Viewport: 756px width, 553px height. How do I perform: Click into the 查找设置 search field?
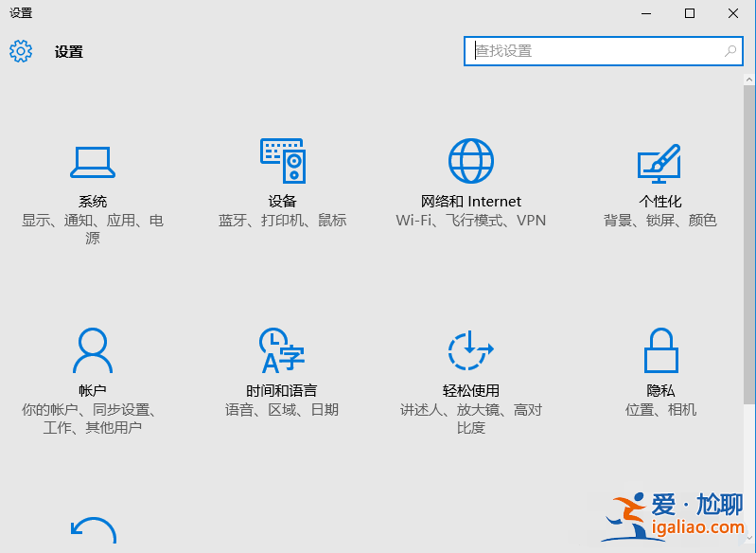click(x=603, y=51)
